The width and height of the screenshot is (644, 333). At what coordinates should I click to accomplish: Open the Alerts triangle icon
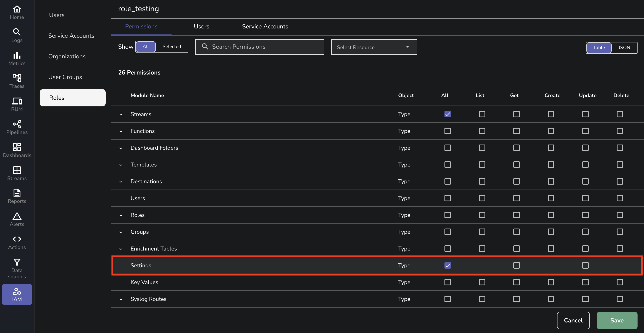[17, 216]
